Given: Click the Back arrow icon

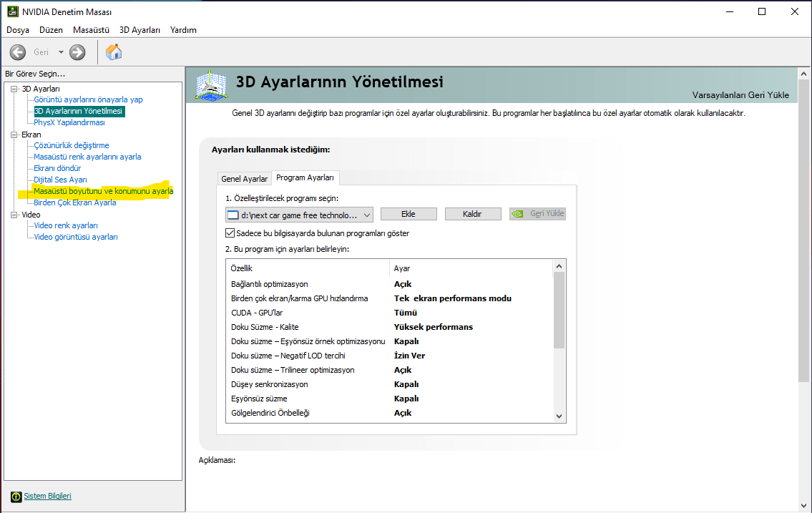Looking at the screenshot, I should pos(18,52).
